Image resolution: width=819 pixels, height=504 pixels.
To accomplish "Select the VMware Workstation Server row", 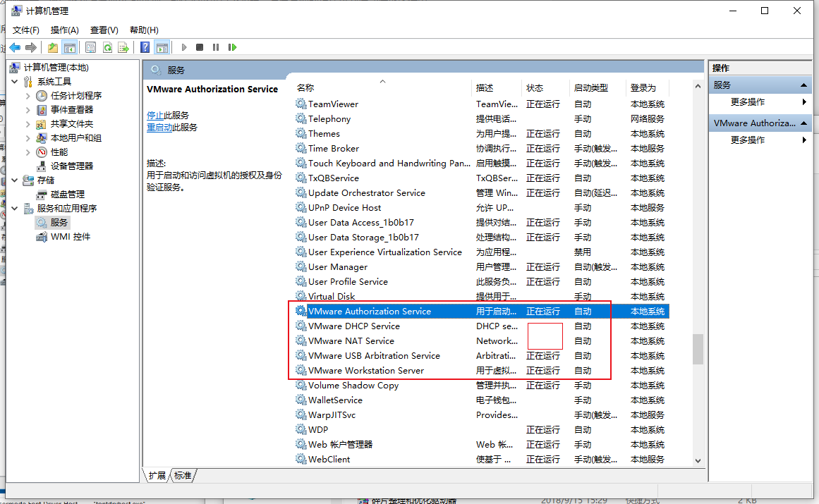I will tap(480, 371).
